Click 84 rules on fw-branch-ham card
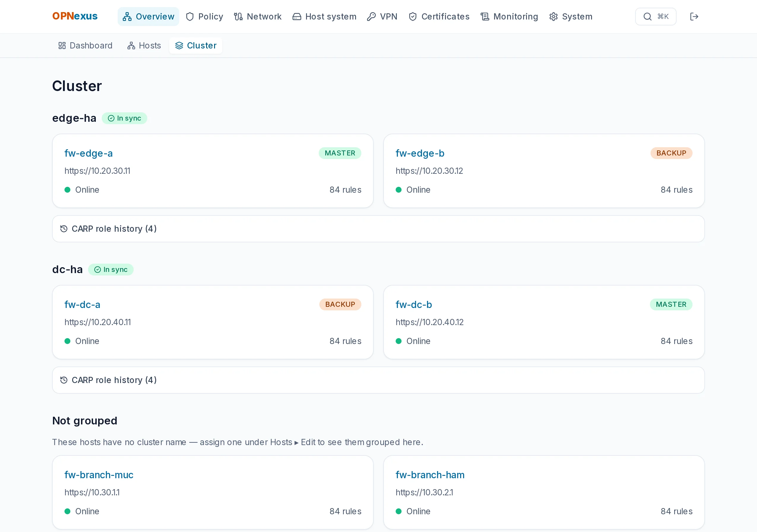Viewport: 757px width, 532px height. pos(677,512)
